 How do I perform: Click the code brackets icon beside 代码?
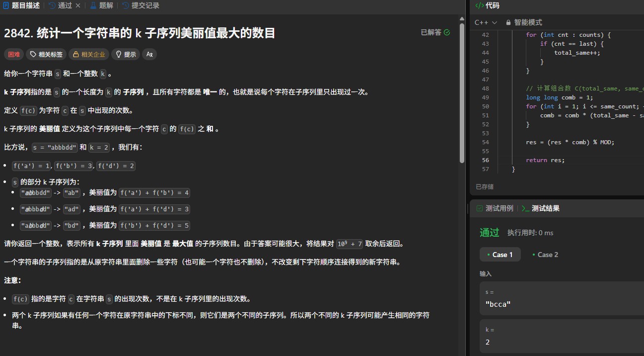click(479, 5)
